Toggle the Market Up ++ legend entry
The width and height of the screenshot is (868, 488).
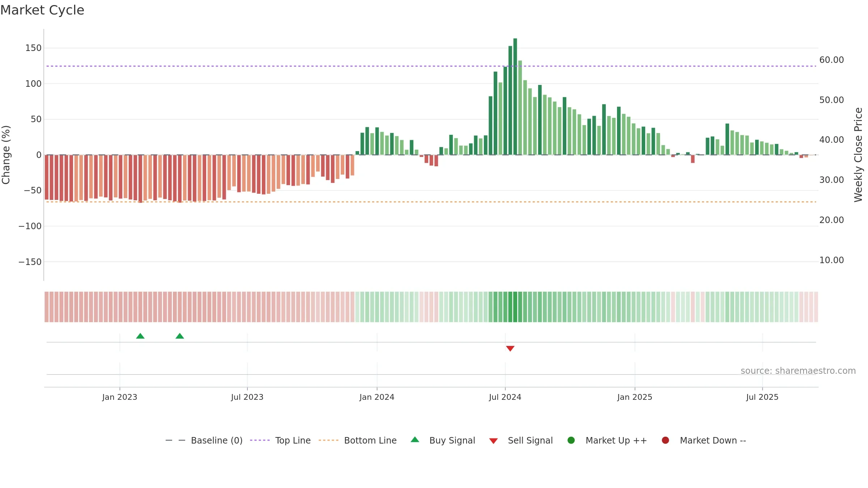point(607,440)
